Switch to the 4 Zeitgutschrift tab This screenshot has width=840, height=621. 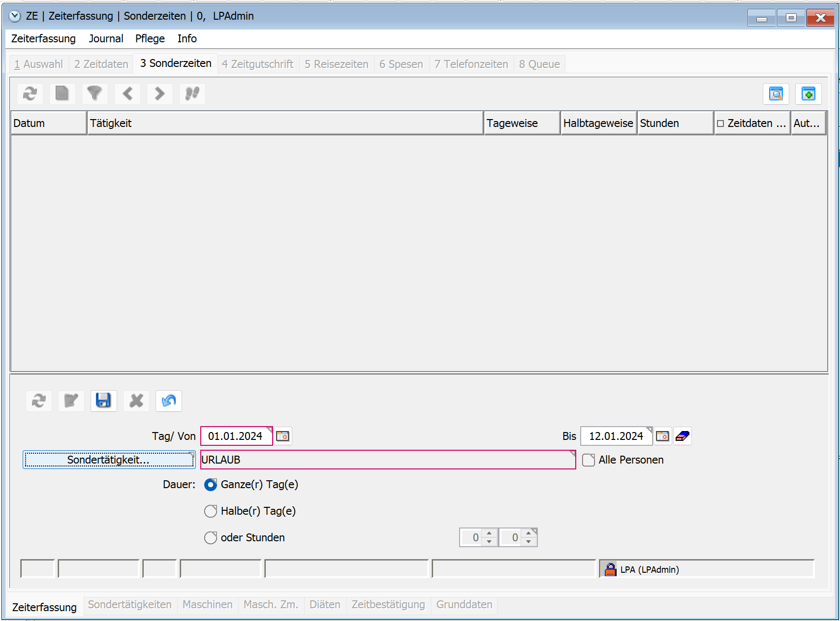[x=257, y=64]
